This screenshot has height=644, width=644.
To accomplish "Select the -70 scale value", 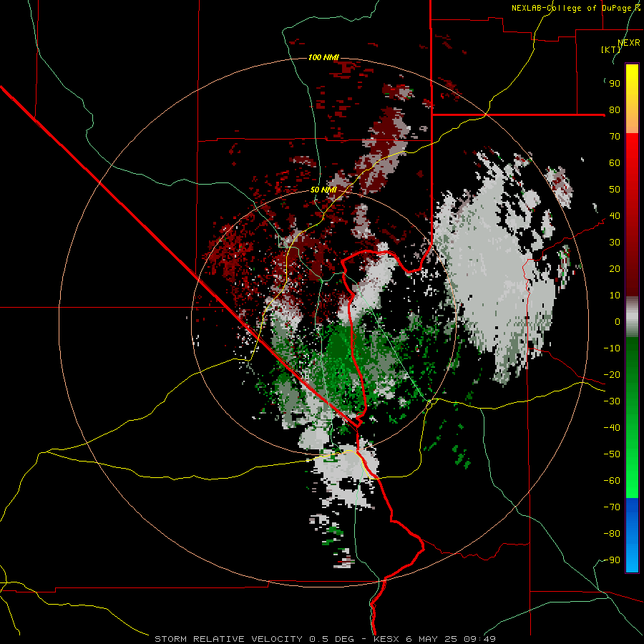I will 612,507.
